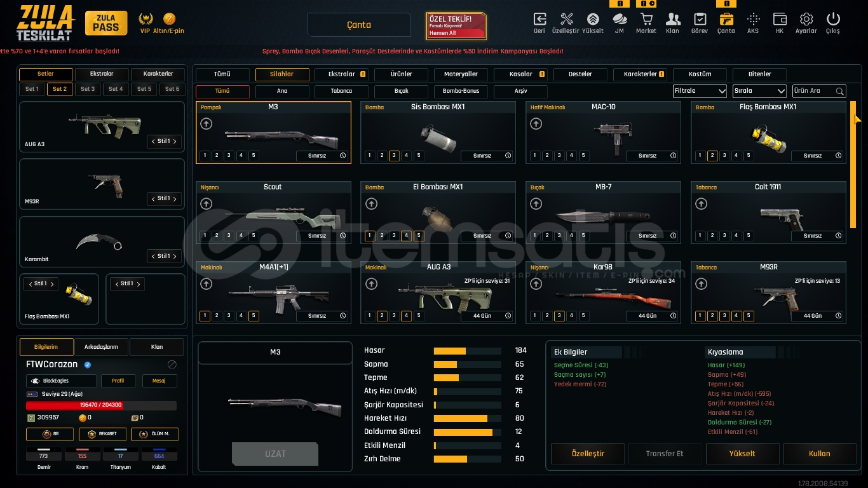Open the JM coins icon
The image size is (868, 488).
coord(620,19)
